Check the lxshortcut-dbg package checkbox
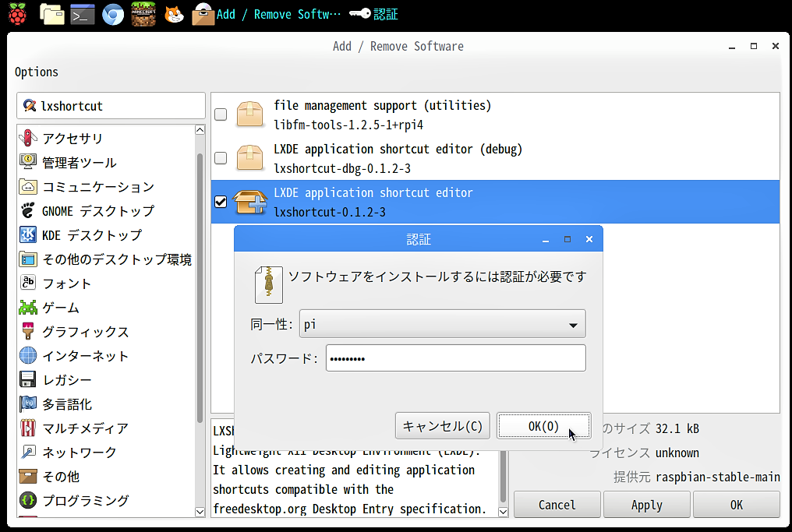792x532 pixels. tap(221, 158)
